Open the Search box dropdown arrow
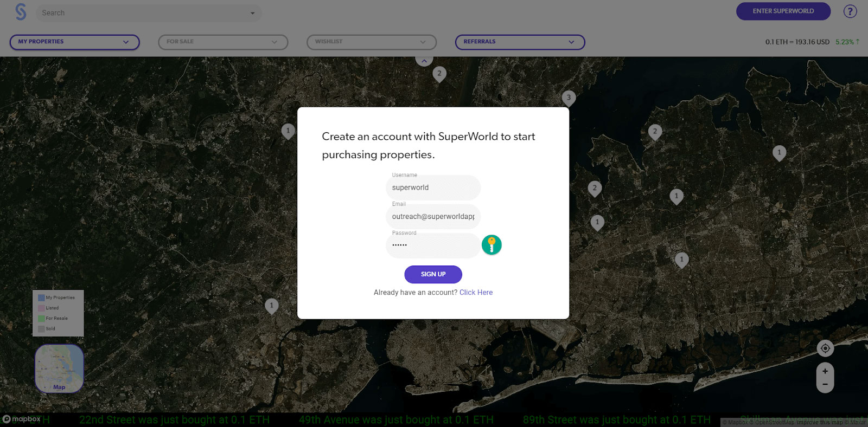868x427 pixels. [x=252, y=13]
